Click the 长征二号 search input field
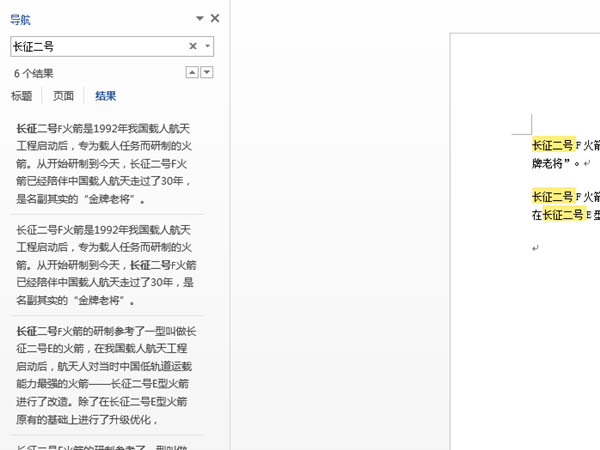 [x=112, y=46]
